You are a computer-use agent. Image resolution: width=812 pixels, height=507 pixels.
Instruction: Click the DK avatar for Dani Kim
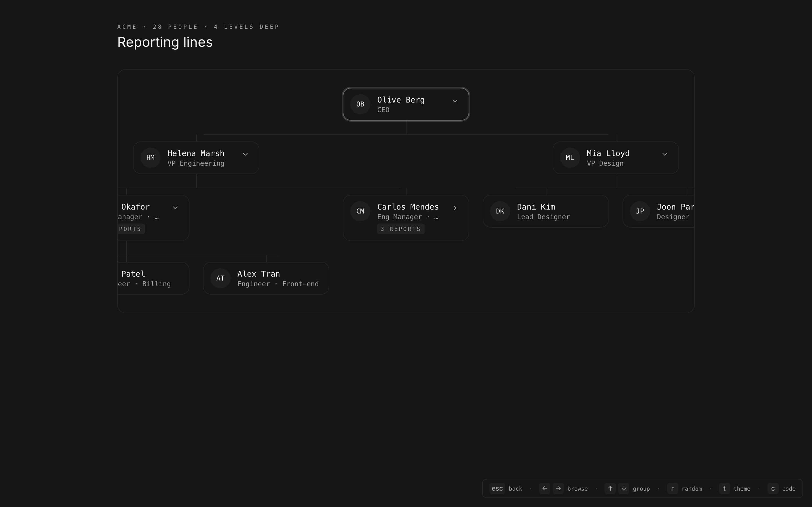500,211
